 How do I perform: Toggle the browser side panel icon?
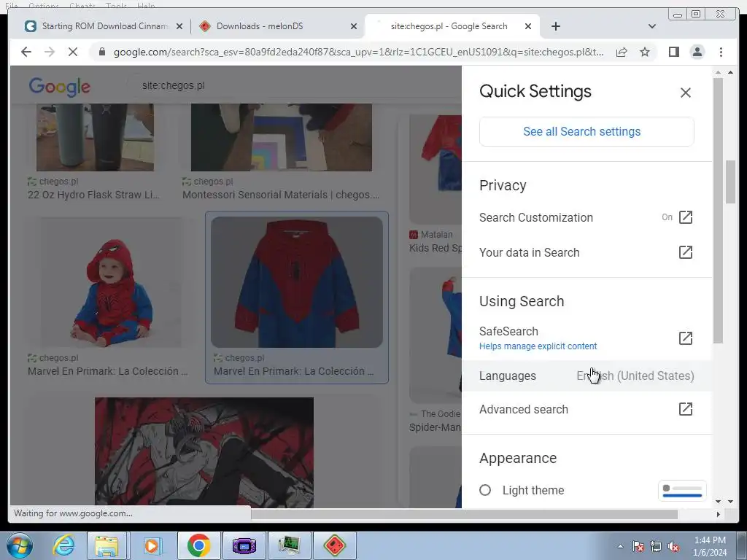click(673, 52)
